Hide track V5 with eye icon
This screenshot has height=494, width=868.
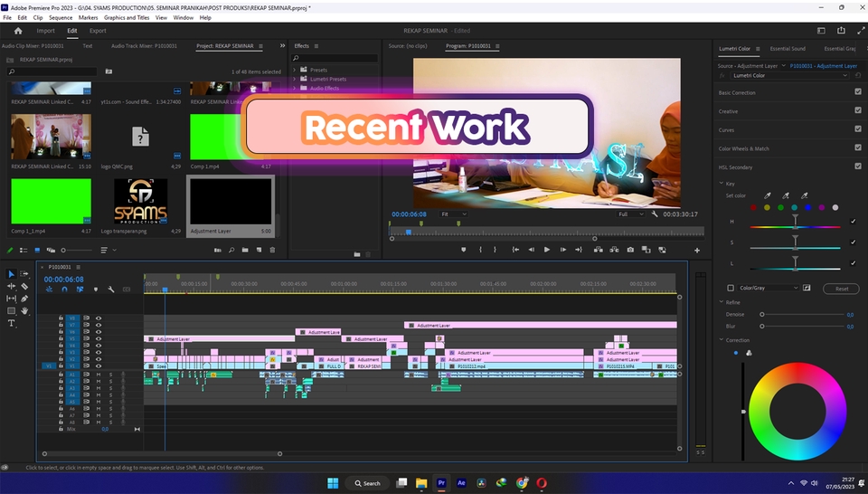click(99, 338)
